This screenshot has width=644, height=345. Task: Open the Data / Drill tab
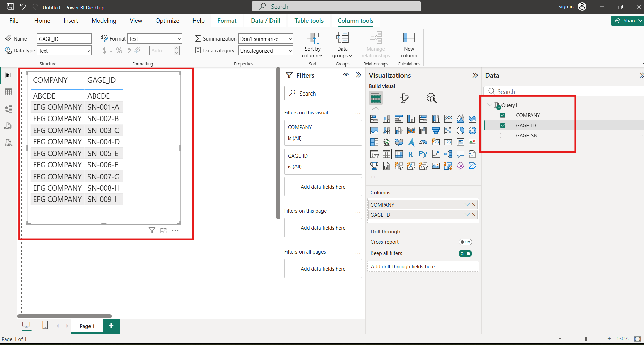click(265, 21)
